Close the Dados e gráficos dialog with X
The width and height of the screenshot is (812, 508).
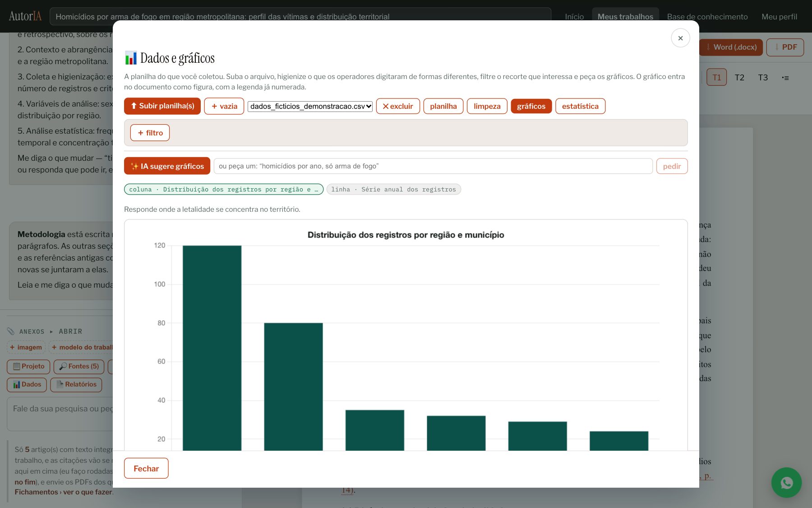(x=680, y=38)
